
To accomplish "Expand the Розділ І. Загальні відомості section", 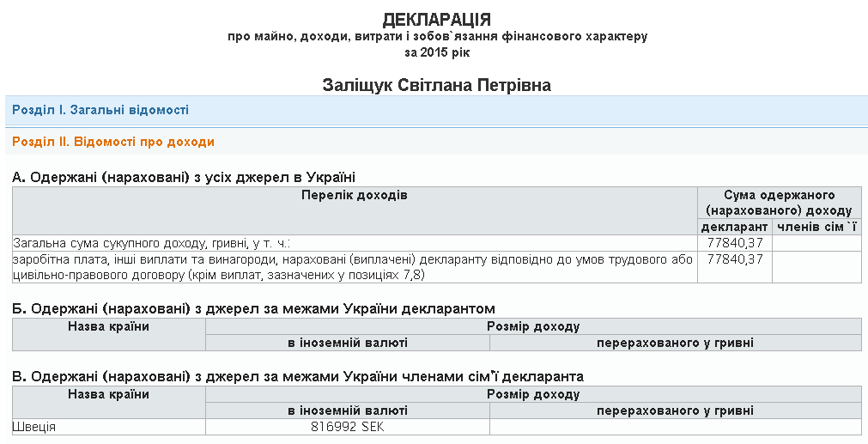I will (100, 111).
